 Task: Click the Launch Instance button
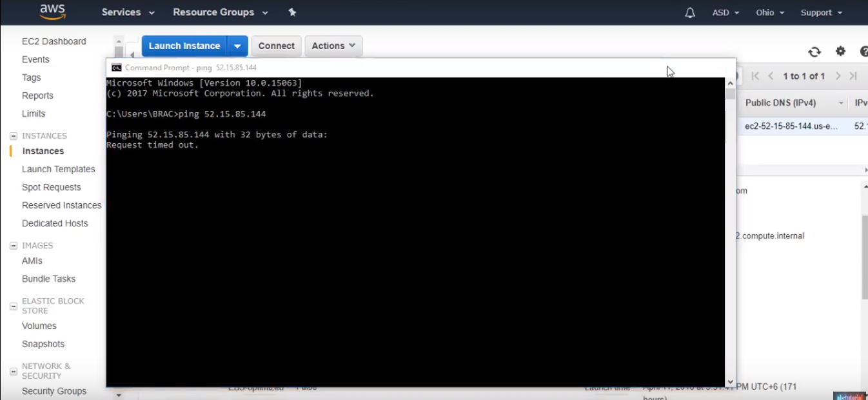(184, 46)
